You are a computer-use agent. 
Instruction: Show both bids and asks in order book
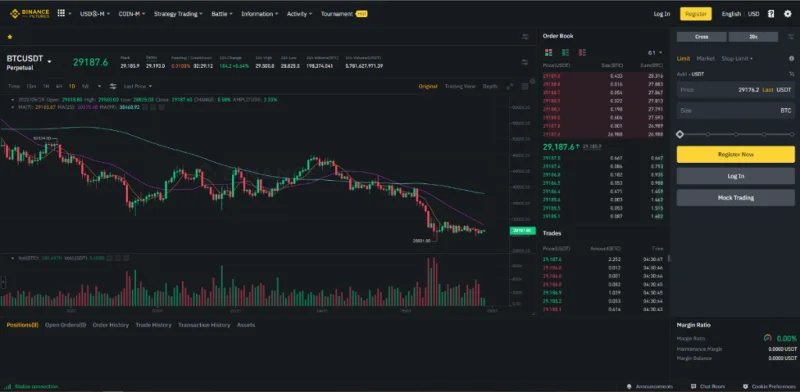coord(548,53)
